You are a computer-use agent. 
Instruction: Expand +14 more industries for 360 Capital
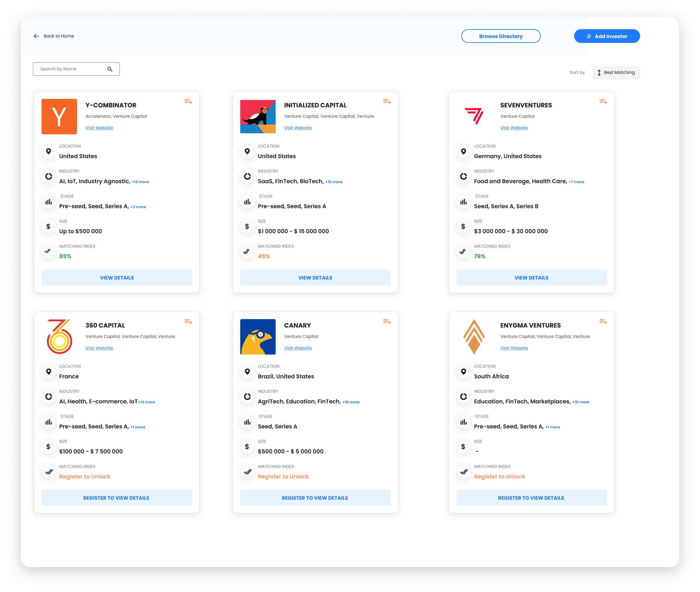click(x=146, y=402)
